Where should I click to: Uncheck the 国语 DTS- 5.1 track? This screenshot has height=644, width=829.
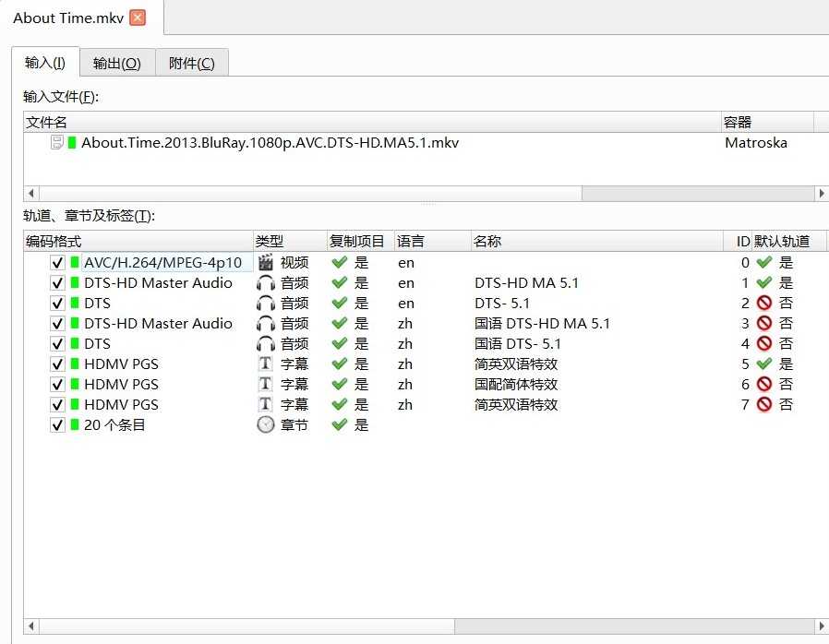click(x=57, y=344)
